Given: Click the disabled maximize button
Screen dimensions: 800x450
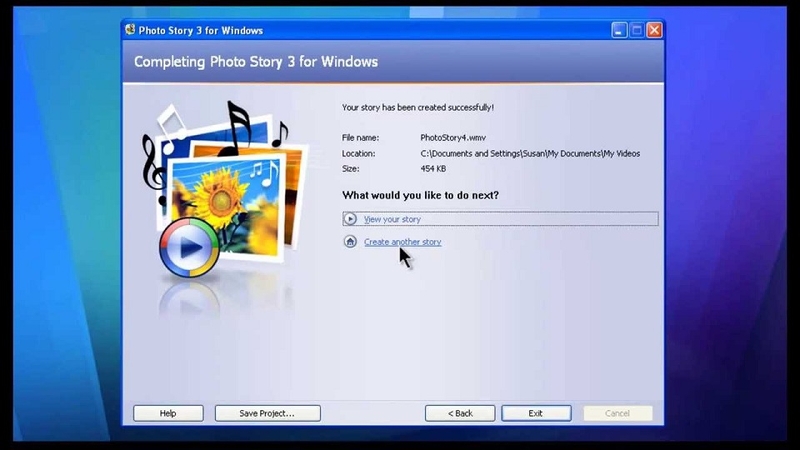Looking at the screenshot, I should point(637,30).
